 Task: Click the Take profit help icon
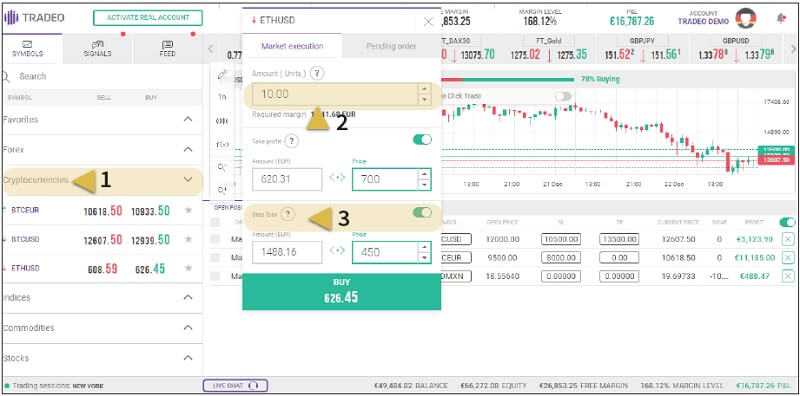[291, 141]
